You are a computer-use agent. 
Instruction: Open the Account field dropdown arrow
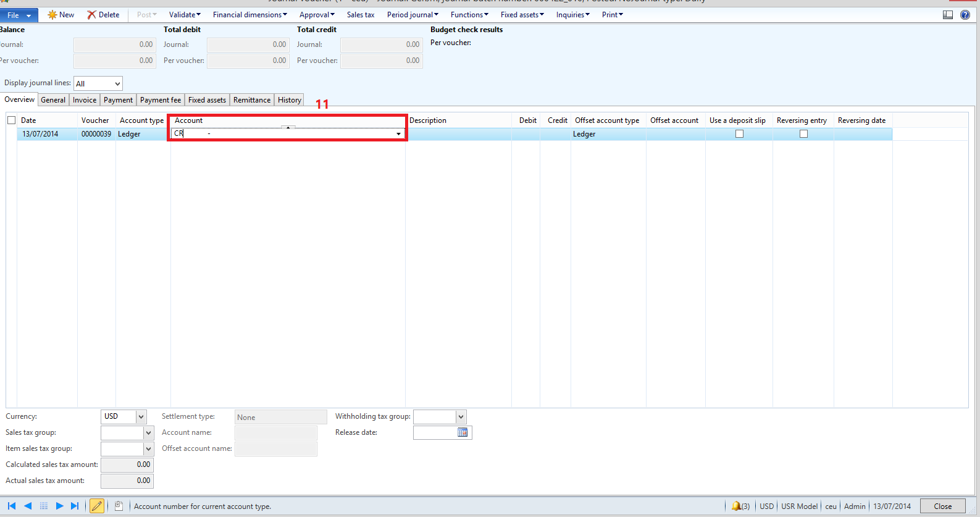(398, 133)
